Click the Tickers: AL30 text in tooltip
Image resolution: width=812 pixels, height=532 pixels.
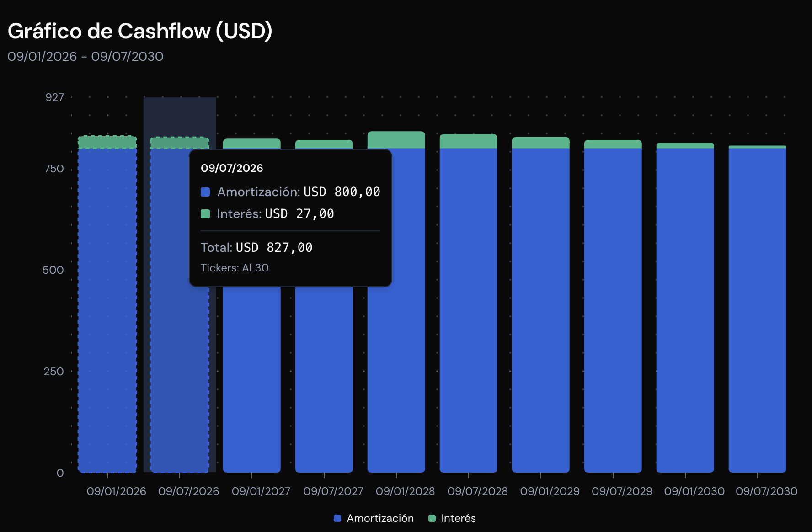point(235,268)
